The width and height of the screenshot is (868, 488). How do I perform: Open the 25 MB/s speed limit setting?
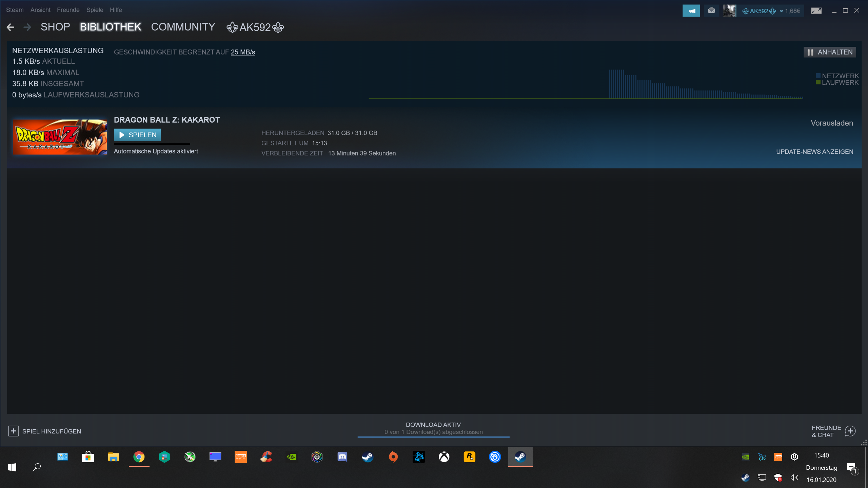[x=243, y=52]
